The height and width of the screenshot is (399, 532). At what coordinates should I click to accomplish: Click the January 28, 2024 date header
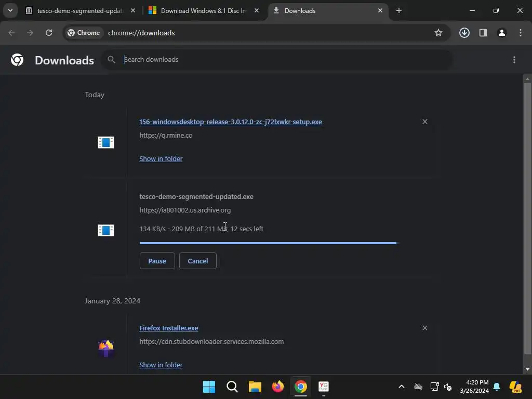coord(112,301)
